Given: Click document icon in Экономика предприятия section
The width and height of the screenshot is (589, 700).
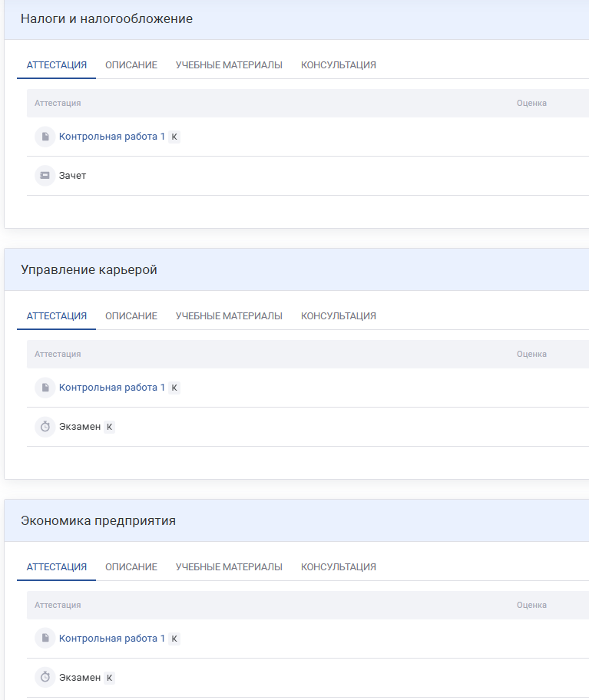Looking at the screenshot, I should (45, 639).
